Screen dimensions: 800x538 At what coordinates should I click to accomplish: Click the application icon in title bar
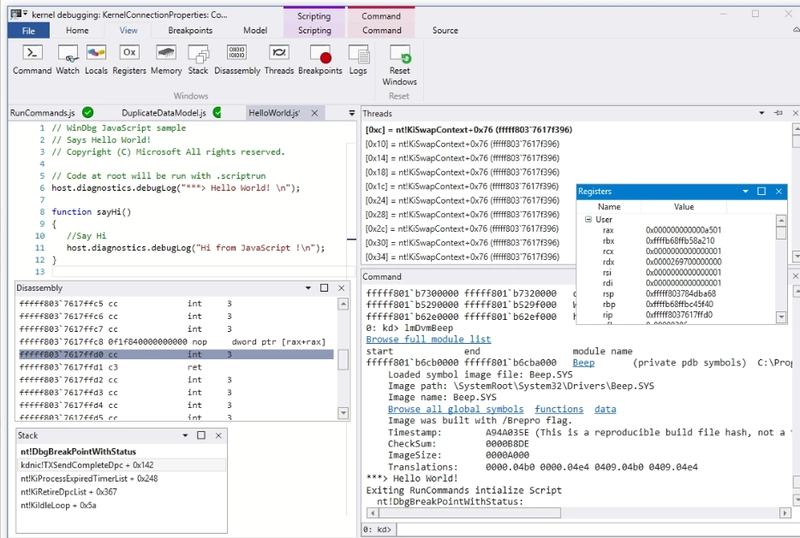point(16,14)
